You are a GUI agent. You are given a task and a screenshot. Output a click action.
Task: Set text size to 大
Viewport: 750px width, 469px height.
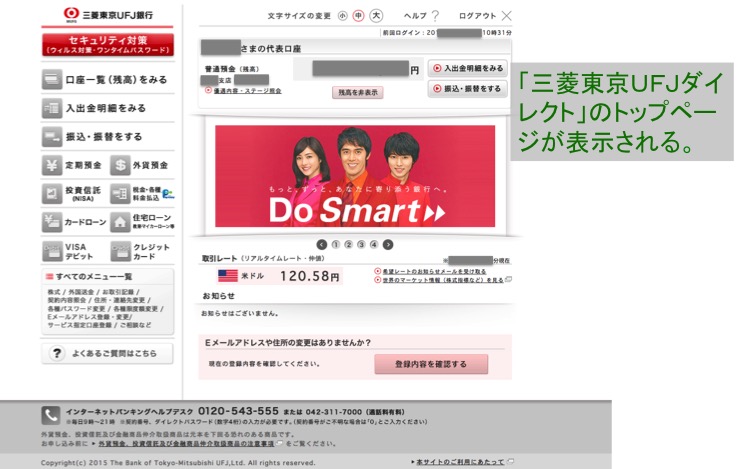tap(376, 16)
